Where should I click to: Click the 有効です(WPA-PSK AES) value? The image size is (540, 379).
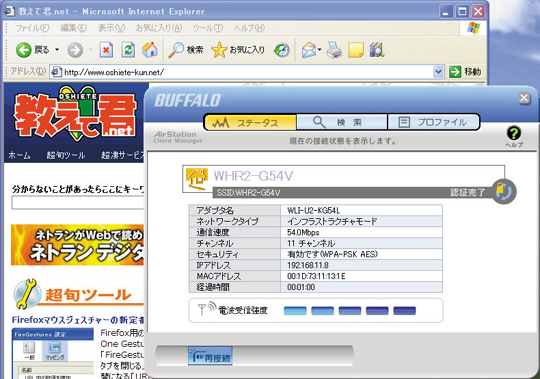[x=332, y=254]
